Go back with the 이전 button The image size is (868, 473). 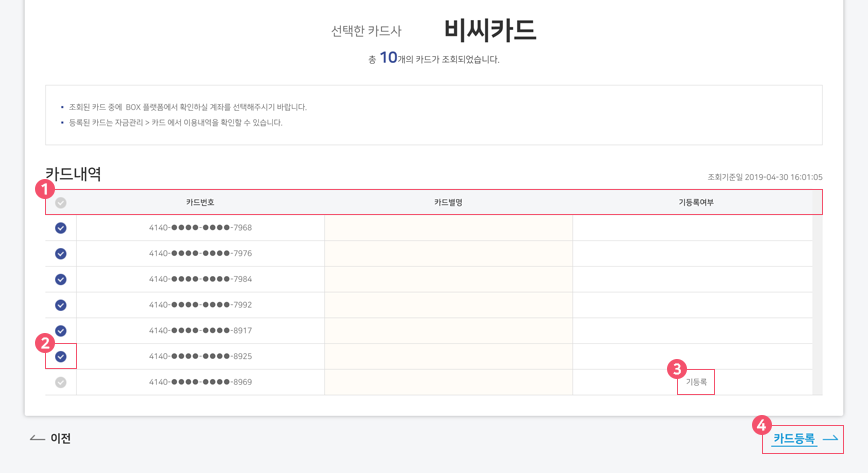pos(50,438)
